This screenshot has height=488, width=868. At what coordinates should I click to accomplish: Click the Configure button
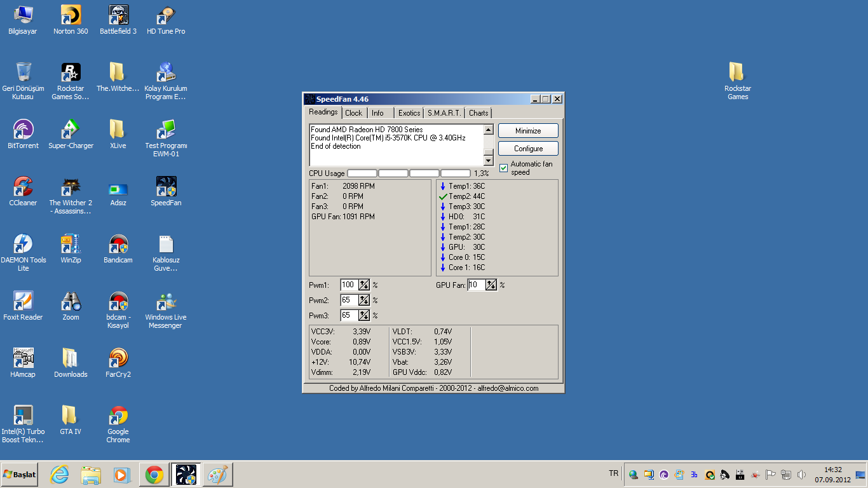528,149
